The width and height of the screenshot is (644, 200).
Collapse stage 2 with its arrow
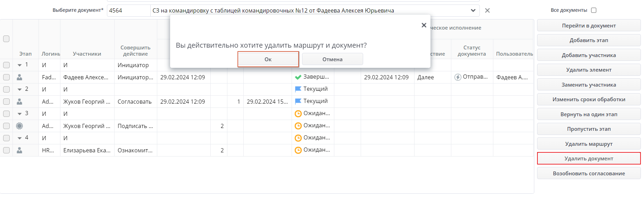tap(19, 89)
